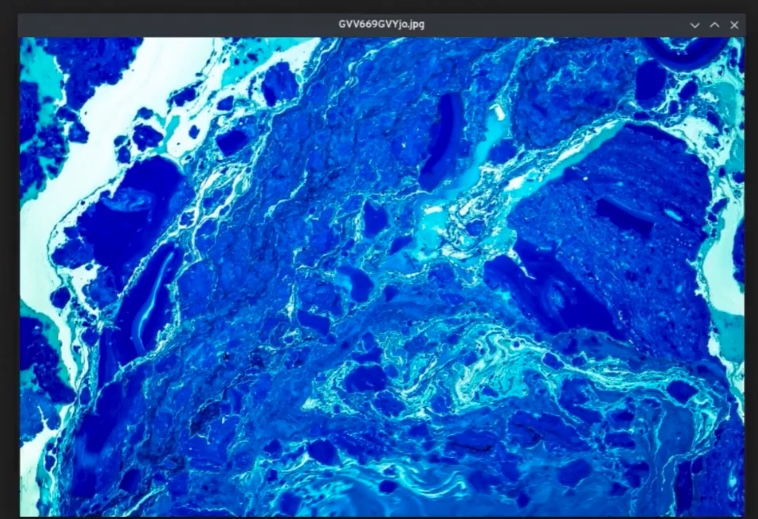Maximize the image viewer window

[714, 25]
